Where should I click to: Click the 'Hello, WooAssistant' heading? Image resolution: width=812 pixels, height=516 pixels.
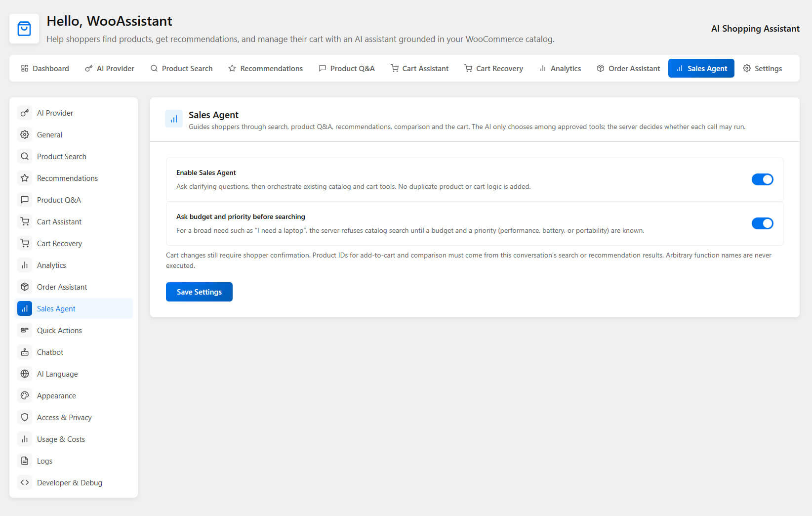pyautogui.click(x=109, y=21)
